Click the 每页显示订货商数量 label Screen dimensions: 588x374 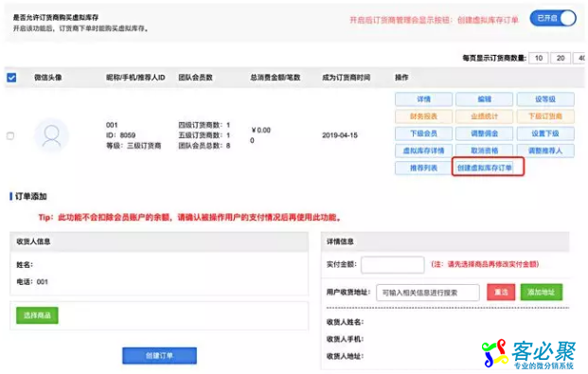[494, 58]
